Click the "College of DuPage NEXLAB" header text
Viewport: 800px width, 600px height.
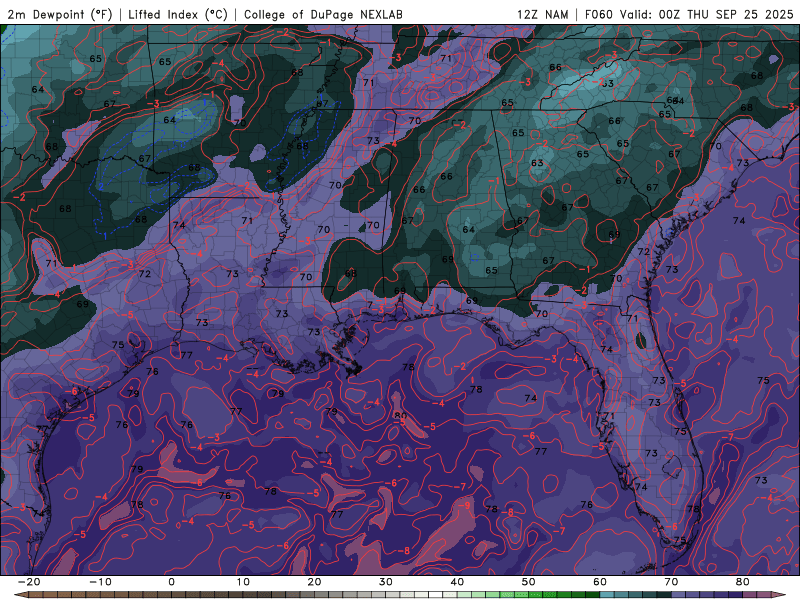pyautogui.click(x=323, y=14)
